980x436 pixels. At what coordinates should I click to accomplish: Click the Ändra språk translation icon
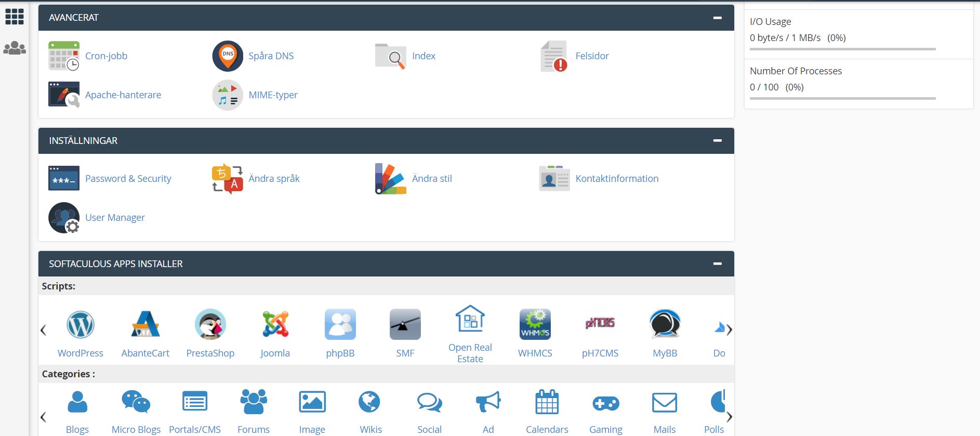click(x=228, y=179)
